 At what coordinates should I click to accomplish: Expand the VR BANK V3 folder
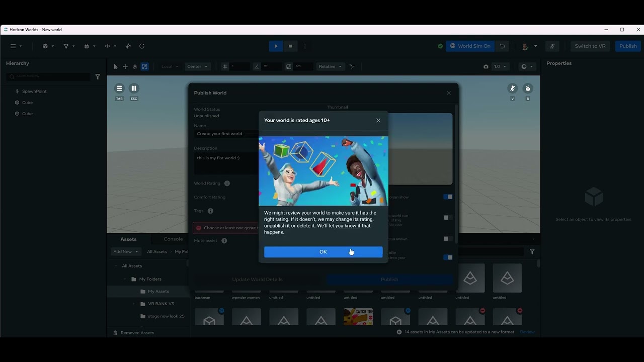point(134,304)
